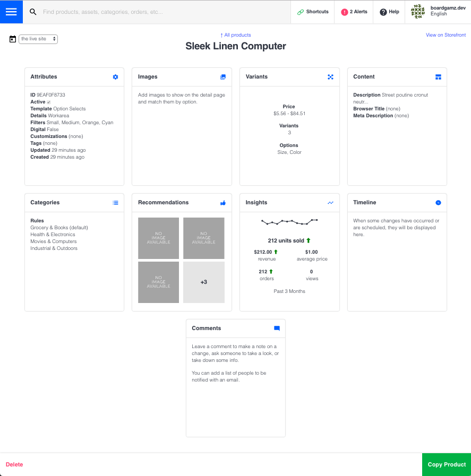This screenshot has width=471, height=476.
Task: Open Attributes settings gear icon
Action: [115, 77]
